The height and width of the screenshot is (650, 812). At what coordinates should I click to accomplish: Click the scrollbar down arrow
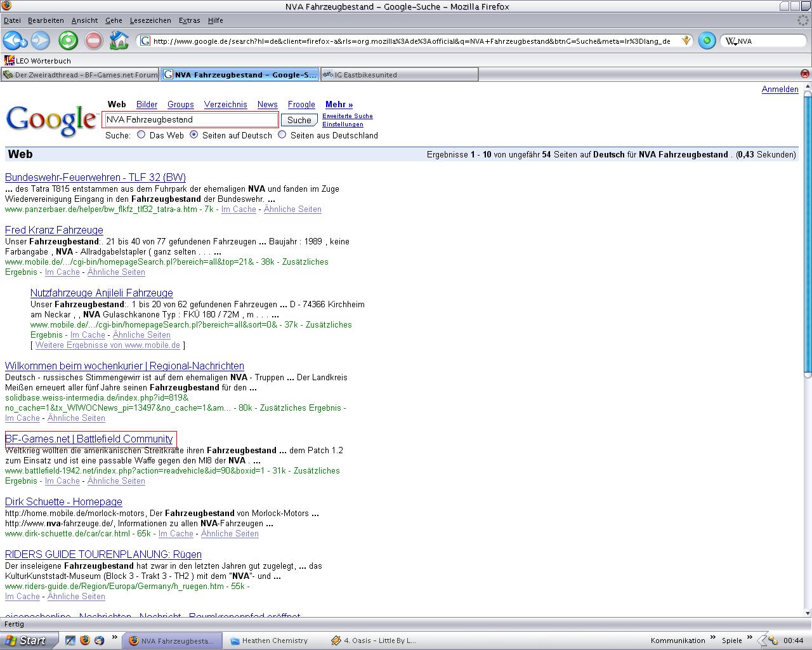[807, 613]
